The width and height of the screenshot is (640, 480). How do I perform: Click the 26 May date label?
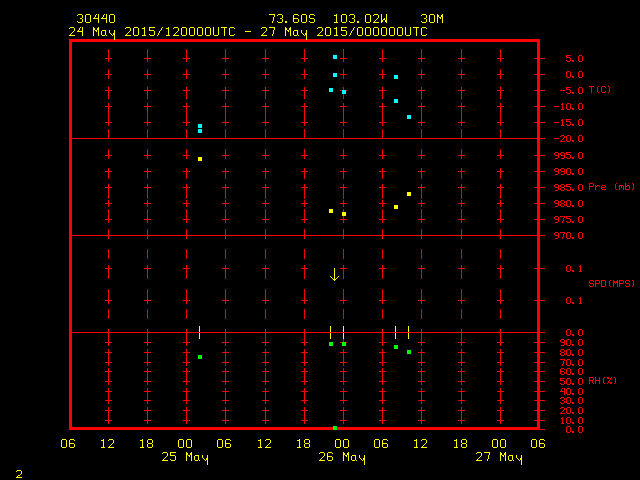342,458
